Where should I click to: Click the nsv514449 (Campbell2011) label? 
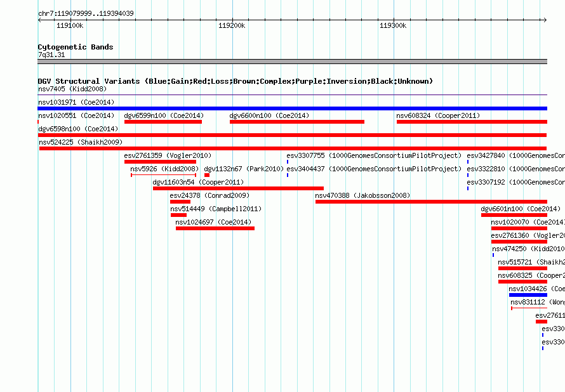click(216, 209)
